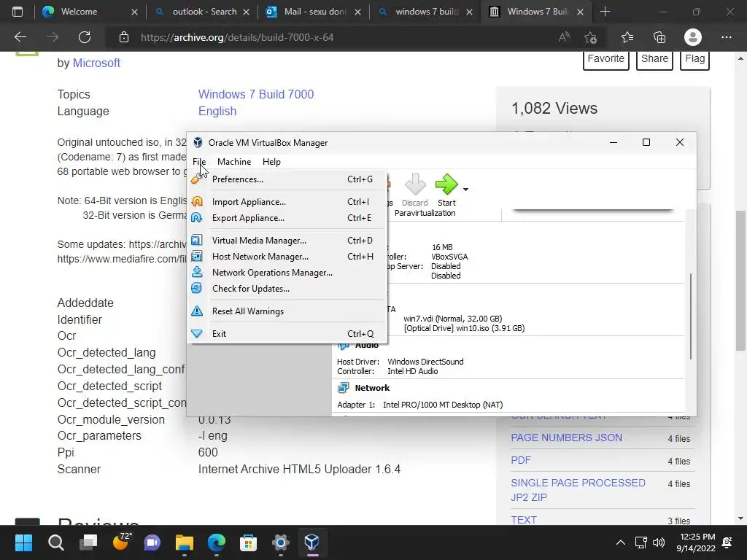This screenshot has height=560, width=747.
Task: Click Intel PRO/1000 MT Desktop adapter text
Action: (443, 405)
